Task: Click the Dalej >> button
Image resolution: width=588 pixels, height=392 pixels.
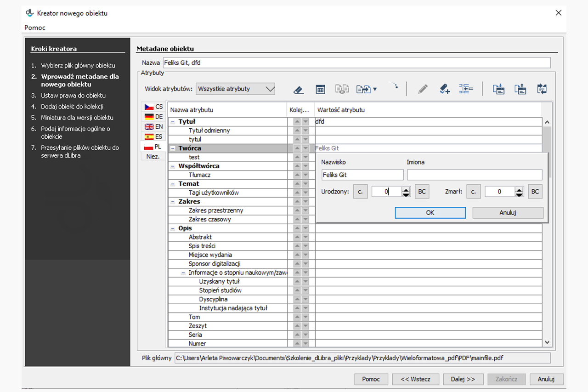Action: pyautogui.click(x=463, y=379)
